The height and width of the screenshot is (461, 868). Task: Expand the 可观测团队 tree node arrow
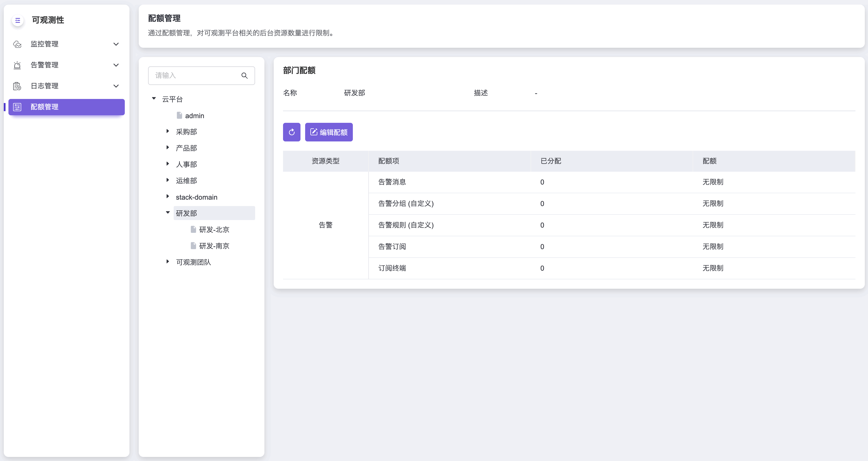tap(168, 262)
